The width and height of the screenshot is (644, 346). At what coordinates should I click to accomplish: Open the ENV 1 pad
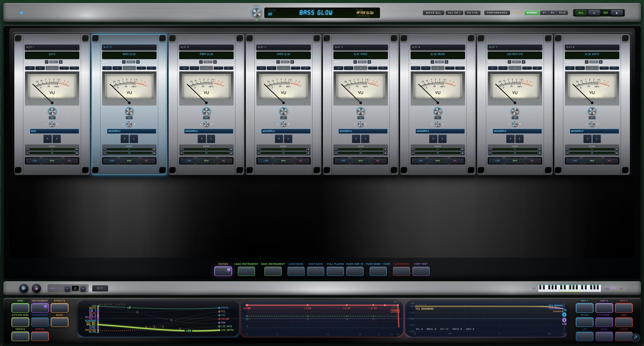coord(584,308)
